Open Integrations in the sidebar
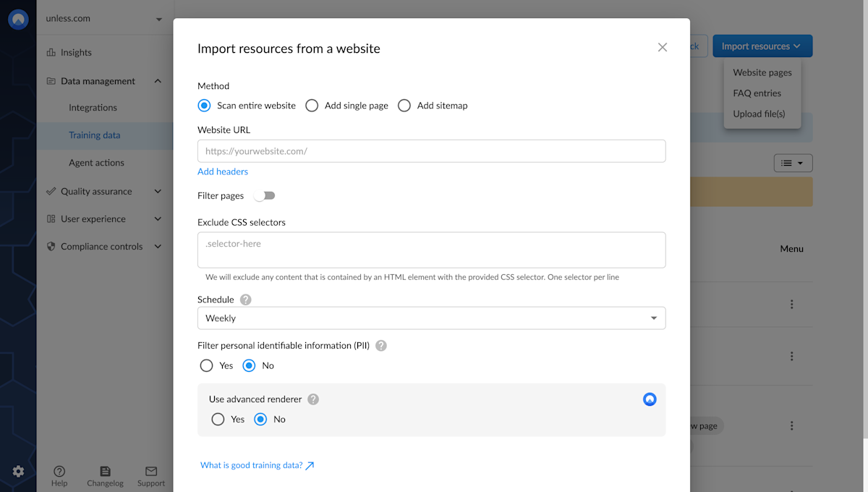 pos(93,108)
